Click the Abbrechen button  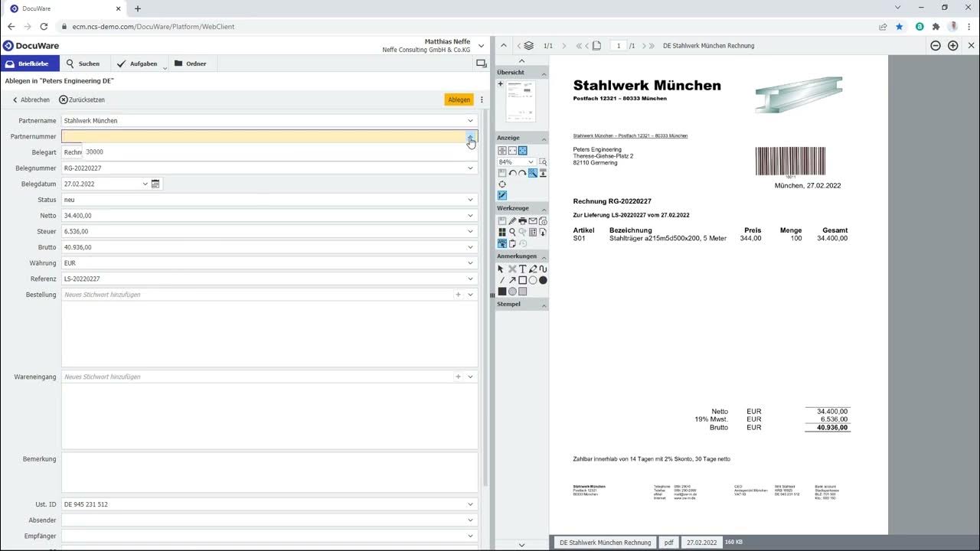pyautogui.click(x=31, y=99)
